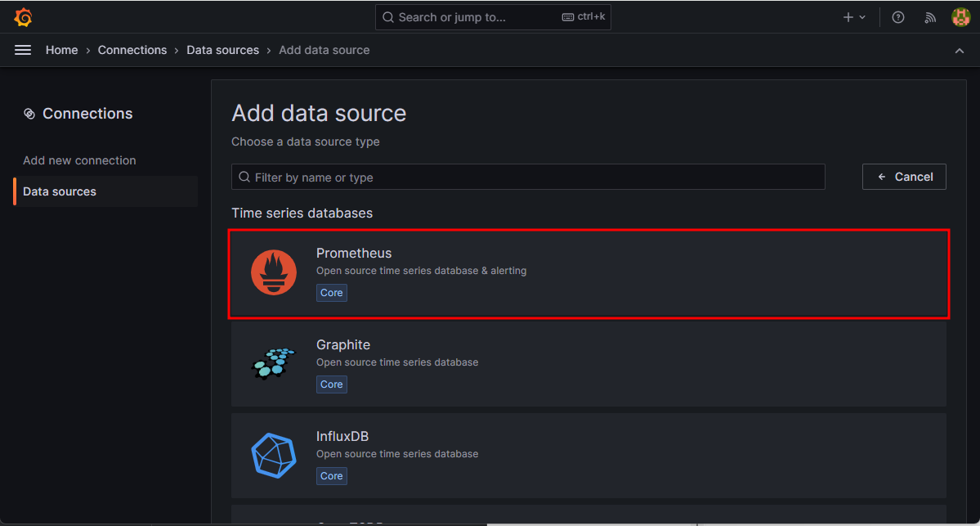Image resolution: width=980 pixels, height=526 pixels.
Task: Click the Core badge under InfluxDB
Action: (332, 476)
